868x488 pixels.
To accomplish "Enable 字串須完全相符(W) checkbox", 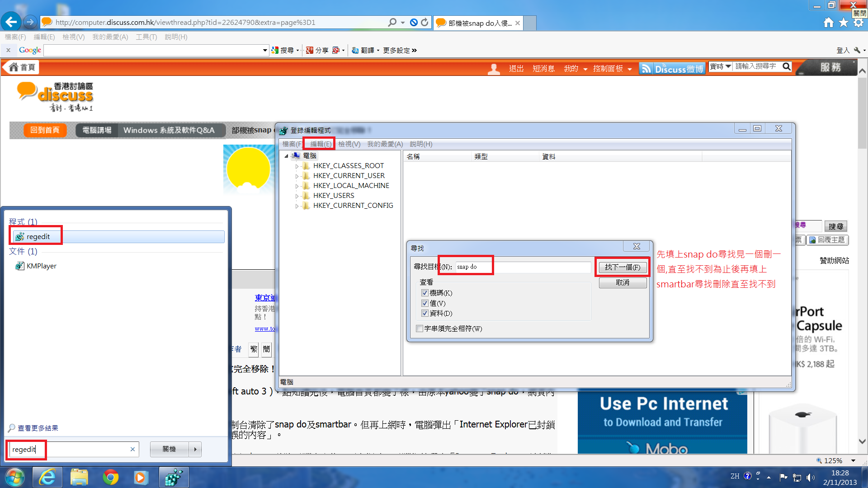I will (x=420, y=328).
